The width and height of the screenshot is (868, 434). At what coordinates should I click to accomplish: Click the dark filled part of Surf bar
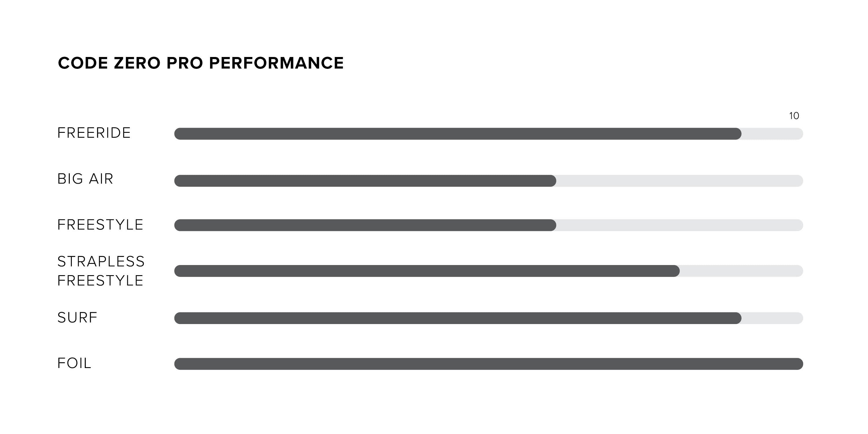coord(458,318)
